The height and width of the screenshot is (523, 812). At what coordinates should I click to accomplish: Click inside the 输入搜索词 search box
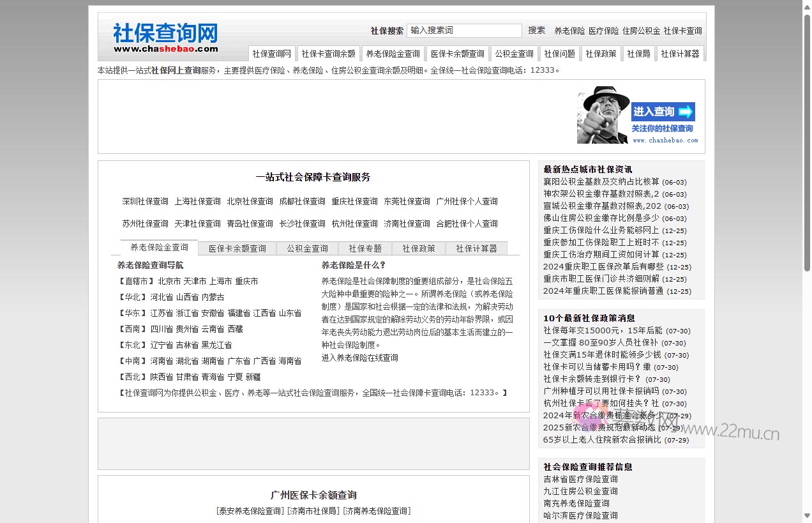click(464, 30)
